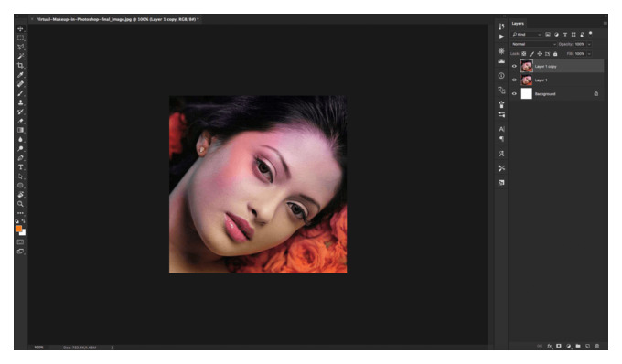Image resolution: width=622 pixels, height=364 pixels.
Task: Select the Hand tool
Action: coord(20,195)
